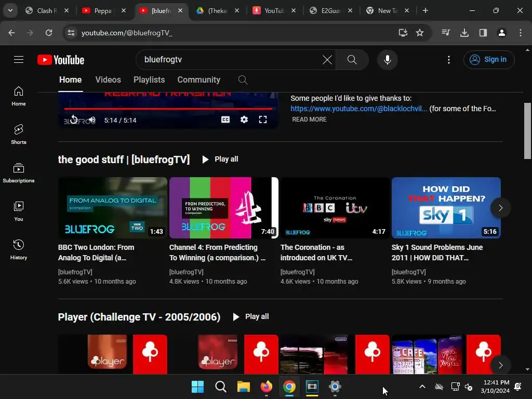Open Chrome downloads icon
The width and height of the screenshot is (532, 399).
point(464,33)
